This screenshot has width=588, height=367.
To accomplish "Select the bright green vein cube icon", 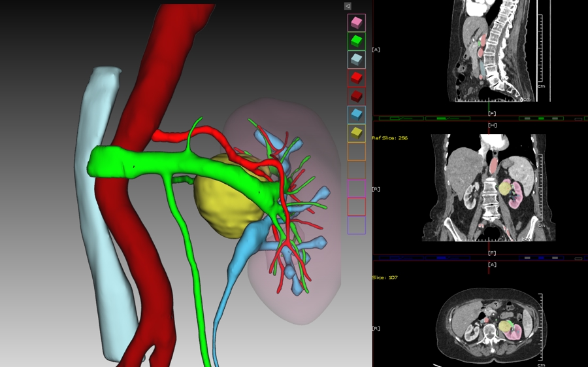I will pos(356,41).
